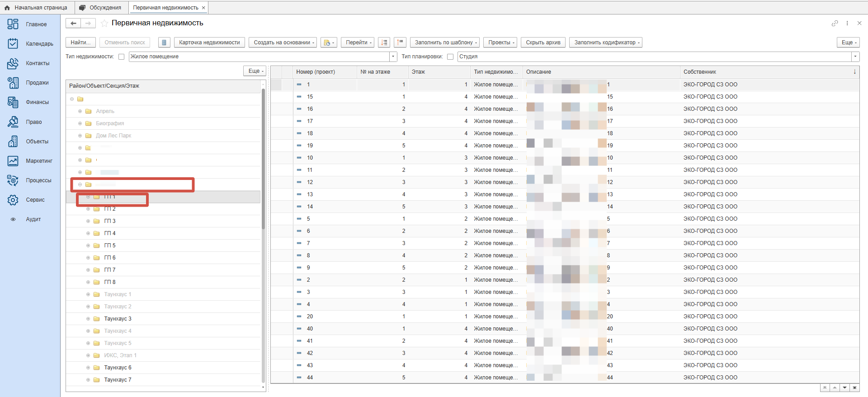868x397 pixels.
Task: Open the Календарь section icon
Action: [x=13, y=43]
